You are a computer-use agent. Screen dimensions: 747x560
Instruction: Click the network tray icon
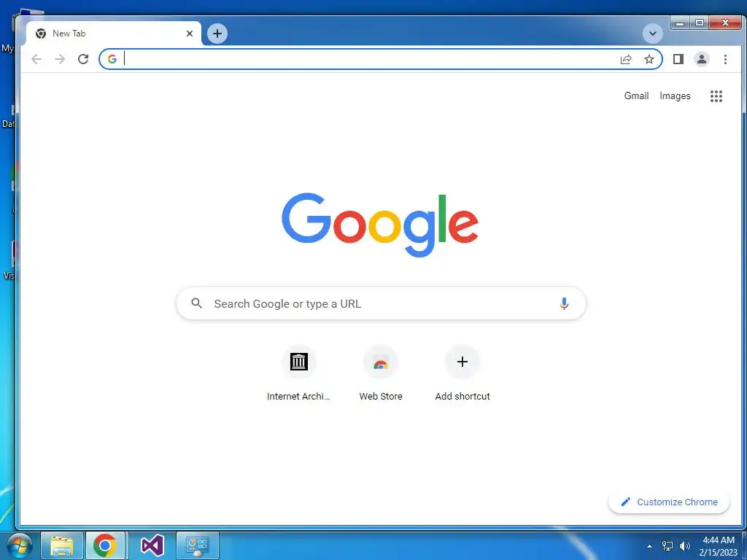[x=667, y=546]
